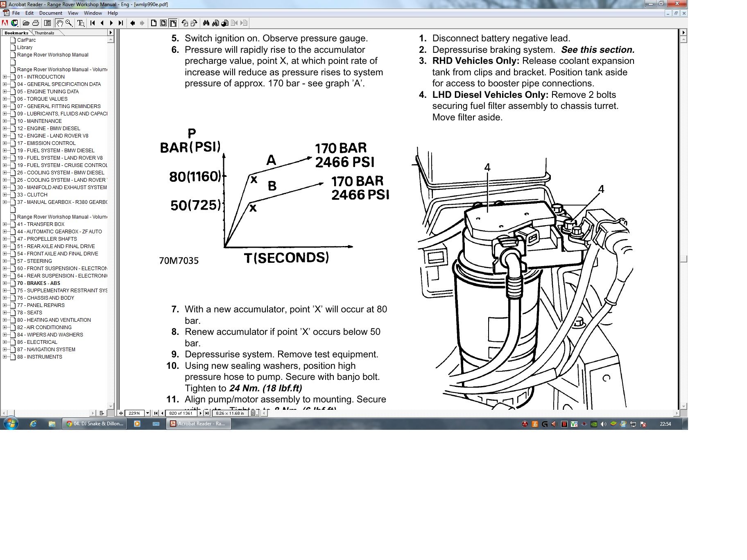Click the 8.26 x 11.68 in size box
Image resolution: width=747 pixels, height=560 pixels.
(x=230, y=413)
